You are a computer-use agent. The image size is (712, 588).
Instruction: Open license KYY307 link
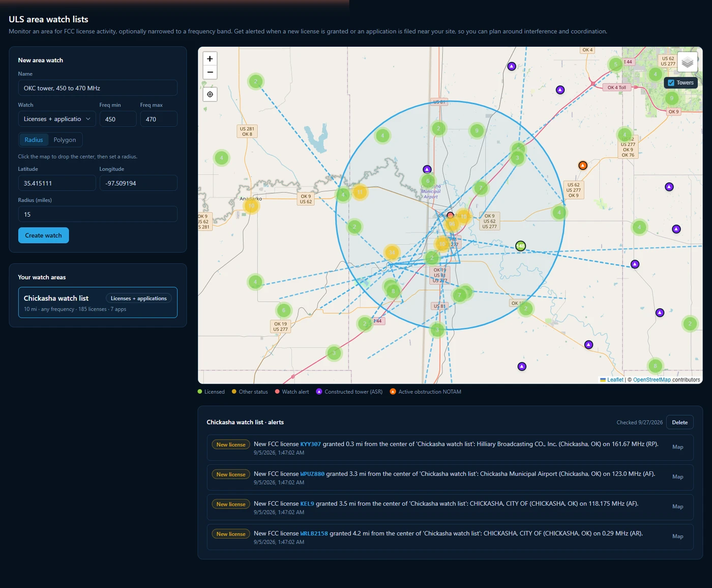[x=310, y=444]
